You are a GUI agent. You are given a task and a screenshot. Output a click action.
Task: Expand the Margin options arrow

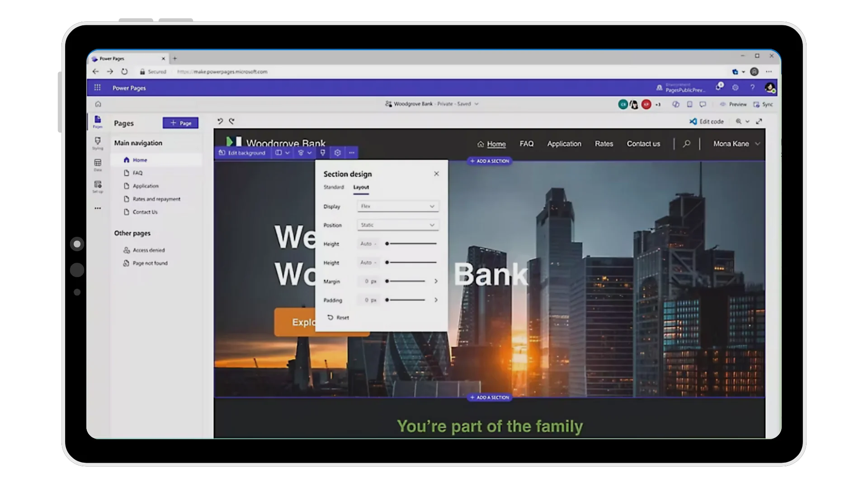(436, 281)
